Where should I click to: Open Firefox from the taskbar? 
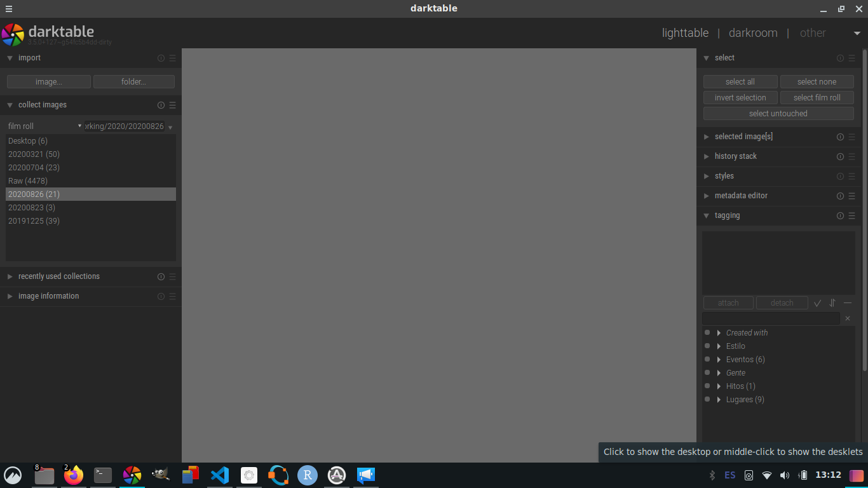pyautogui.click(x=74, y=475)
